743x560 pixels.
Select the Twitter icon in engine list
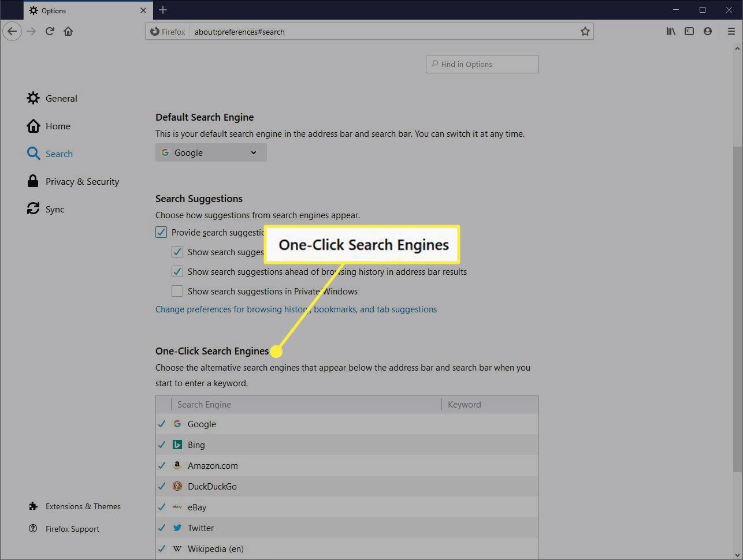[x=177, y=528]
